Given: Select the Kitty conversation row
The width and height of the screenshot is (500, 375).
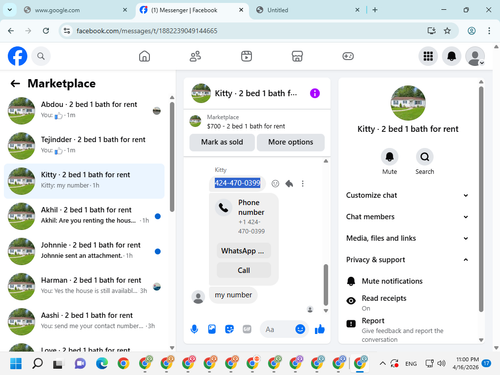Looking at the screenshot, I should (x=84, y=181).
